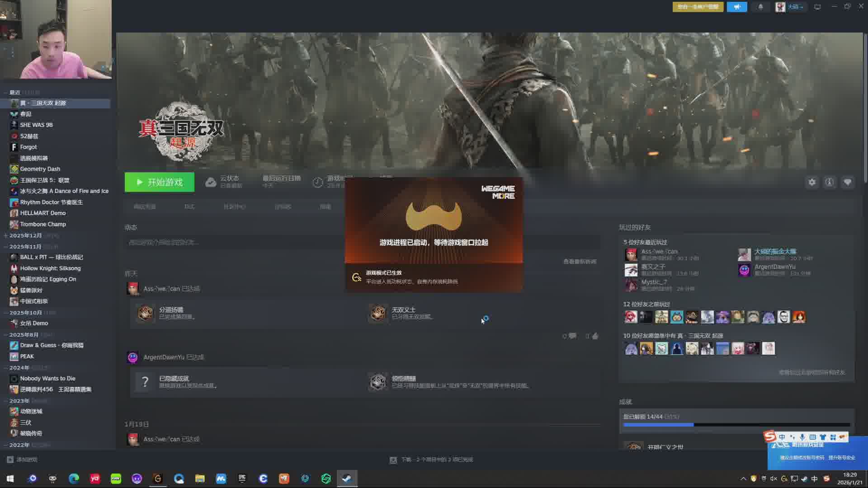This screenshot has width=868, height=488.
Task: Open the store page tab
Action: click(145, 206)
